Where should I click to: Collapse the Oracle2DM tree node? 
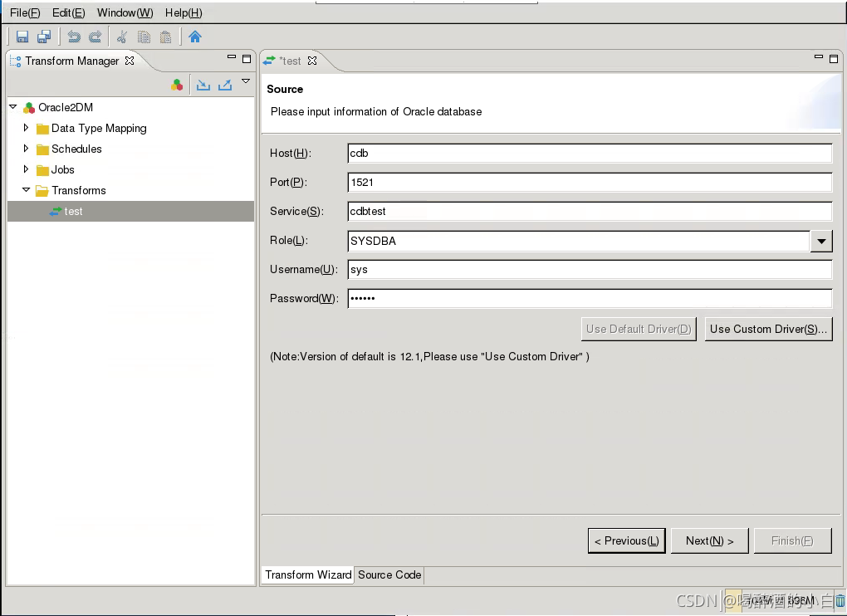pos(13,107)
